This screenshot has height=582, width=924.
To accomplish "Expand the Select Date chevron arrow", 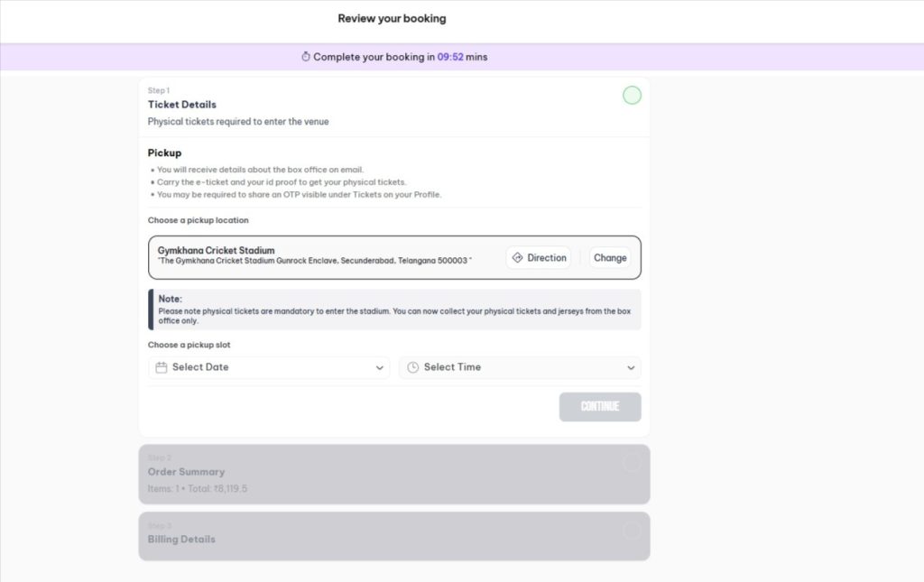I will (x=380, y=367).
